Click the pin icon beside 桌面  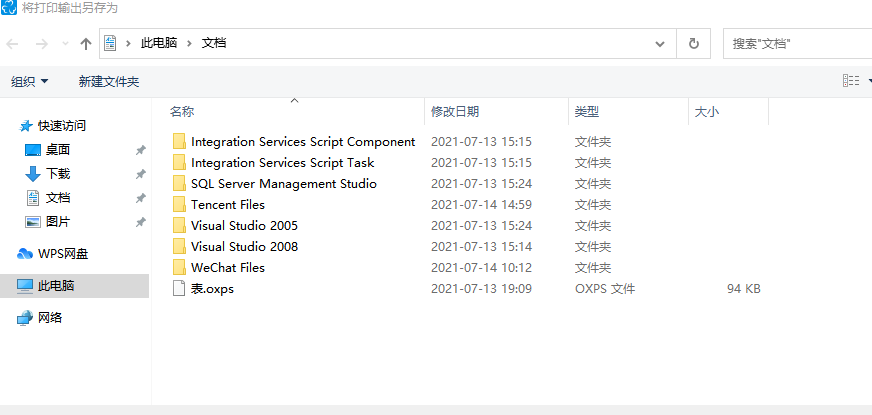tap(141, 150)
